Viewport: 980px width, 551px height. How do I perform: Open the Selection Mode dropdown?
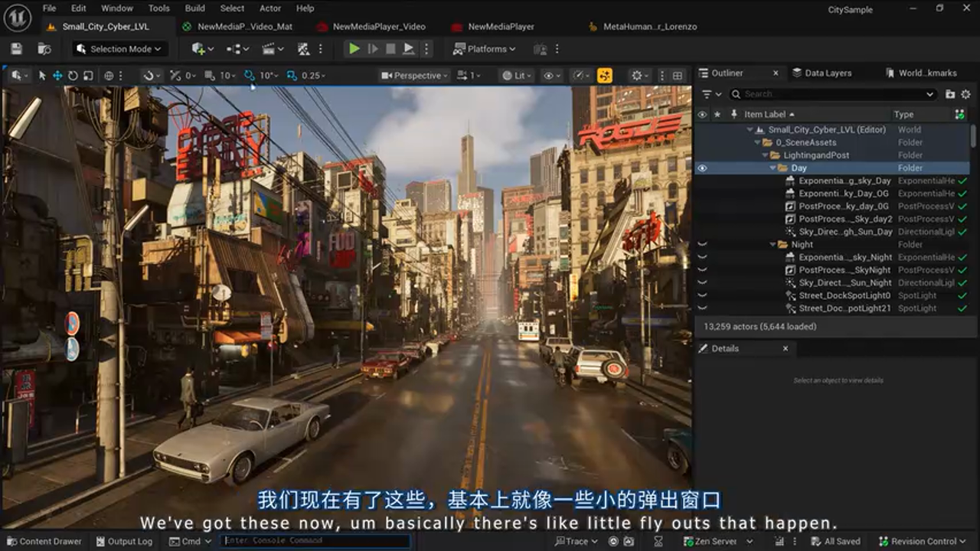pyautogui.click(x=119, y=48)
